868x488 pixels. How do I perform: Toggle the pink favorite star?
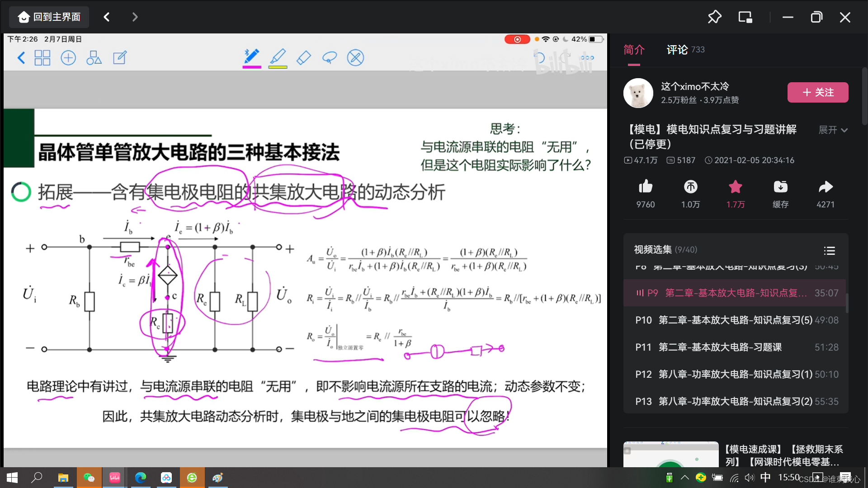pos(736,187)
